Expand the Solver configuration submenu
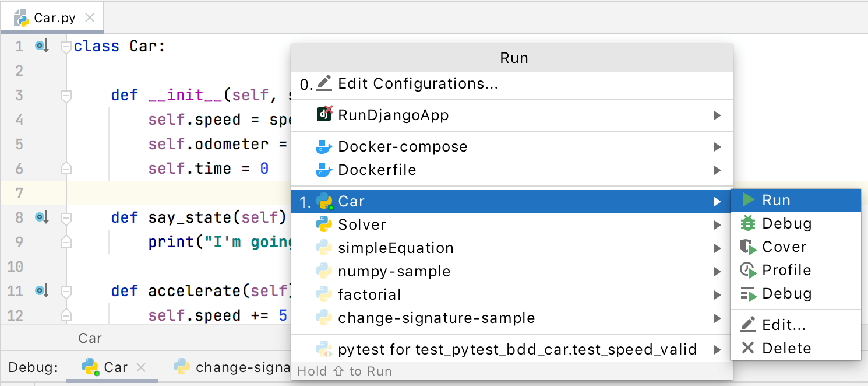The image size is (868, 386). (x=718, y=224)
